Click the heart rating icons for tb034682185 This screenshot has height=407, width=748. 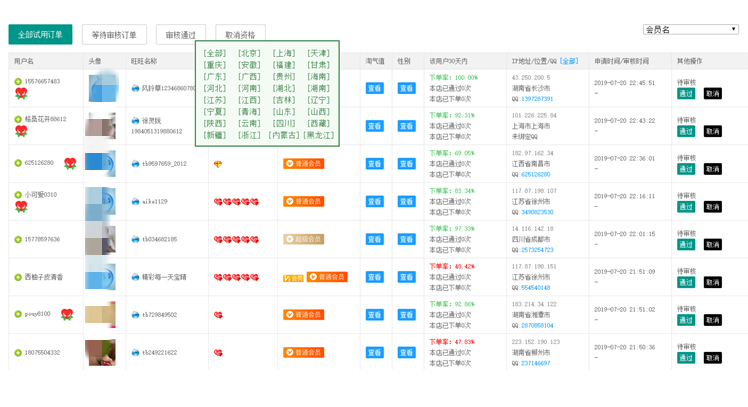pyautogui.click(x=234, y=240)
